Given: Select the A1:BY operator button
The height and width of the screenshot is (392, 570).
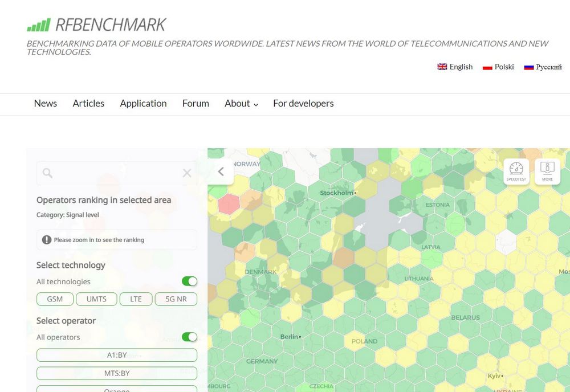Looking at the screenshot, I should point(117,355).
